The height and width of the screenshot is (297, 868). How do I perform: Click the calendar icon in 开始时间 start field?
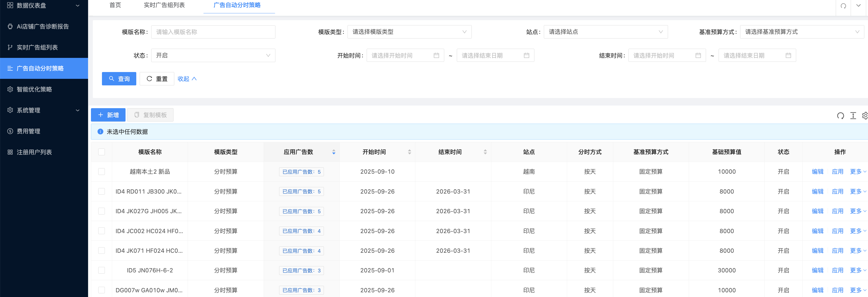(x=436, y=56)
